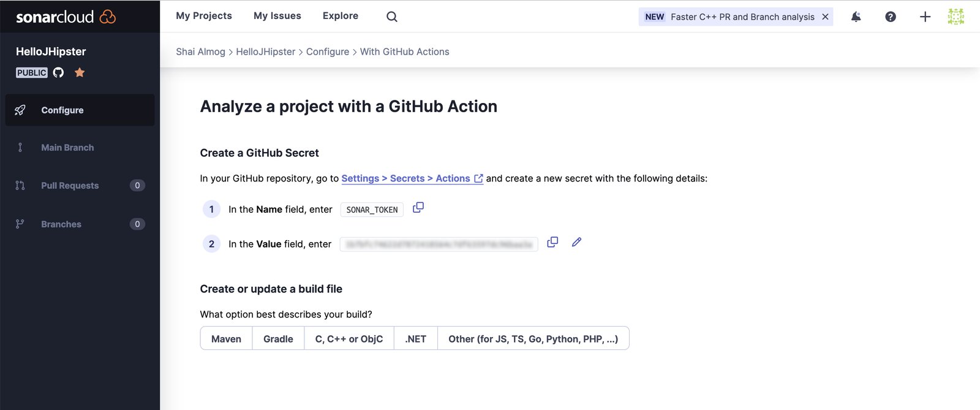Select Configure in the sidebar
Image resolution: width=980 pixels, height=410 pixels.
pyautogui.click(x=80, y=110)
